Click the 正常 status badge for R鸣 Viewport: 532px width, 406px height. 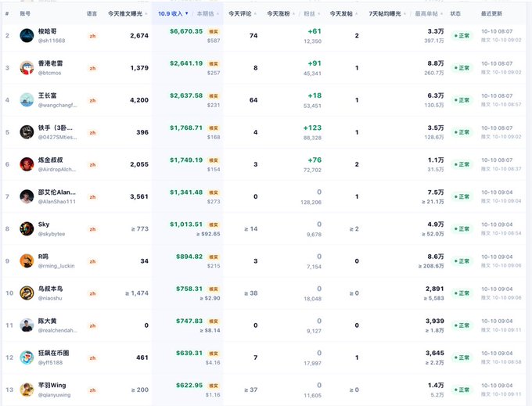(462, 261)
